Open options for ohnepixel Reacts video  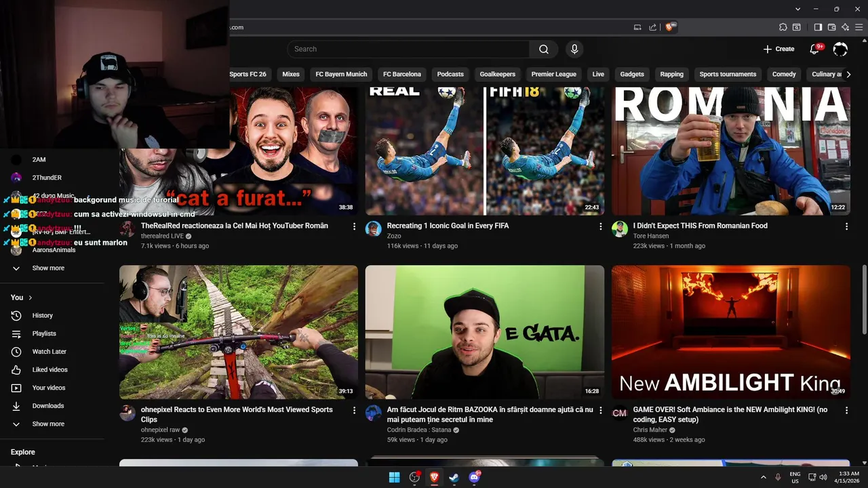tap(354, 410)
